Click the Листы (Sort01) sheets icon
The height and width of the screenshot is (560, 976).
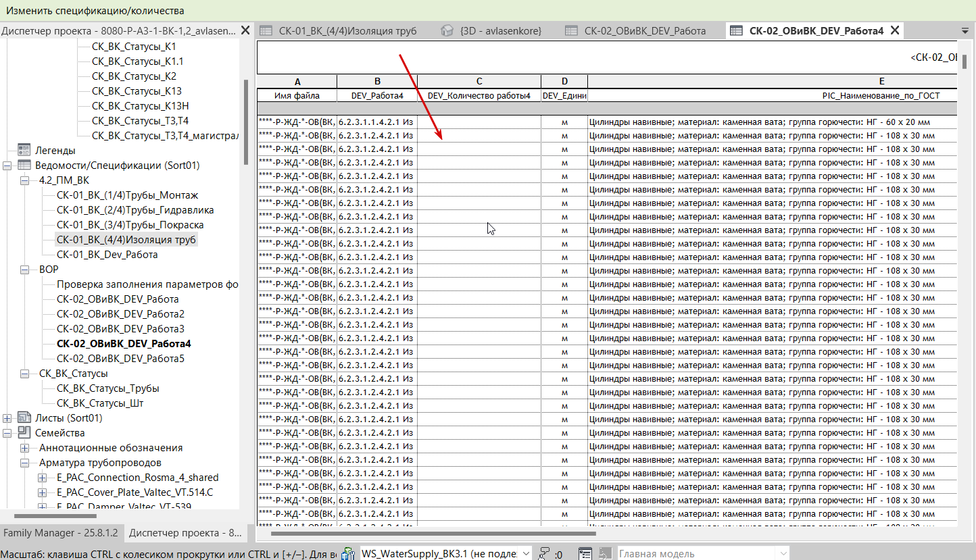[24, 418]
